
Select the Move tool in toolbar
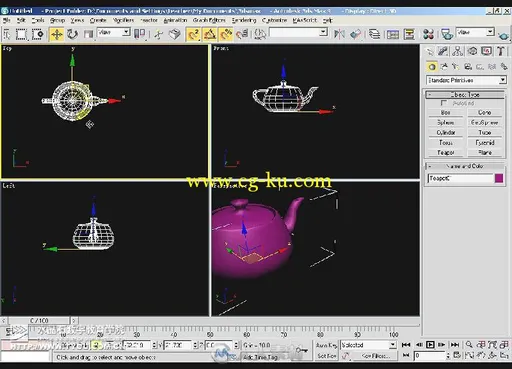pyautogui.click(x=57, y=34)
